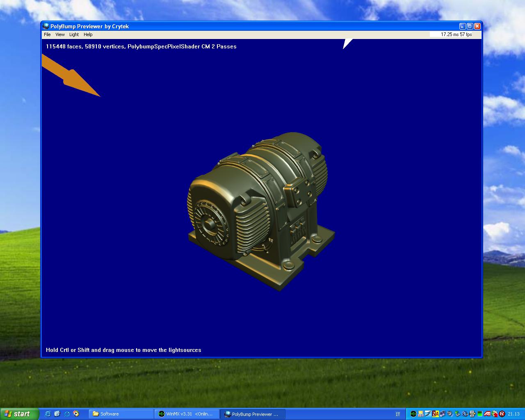Click the WinMX tray icon
Image resolution: width=525 pixels, height=420 pixels.
tap(413, 414)
